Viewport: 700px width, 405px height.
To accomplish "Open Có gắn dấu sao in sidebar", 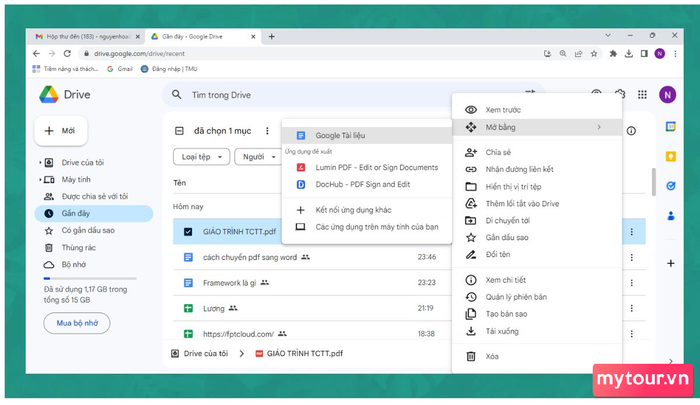I will (x=94, y=230).
